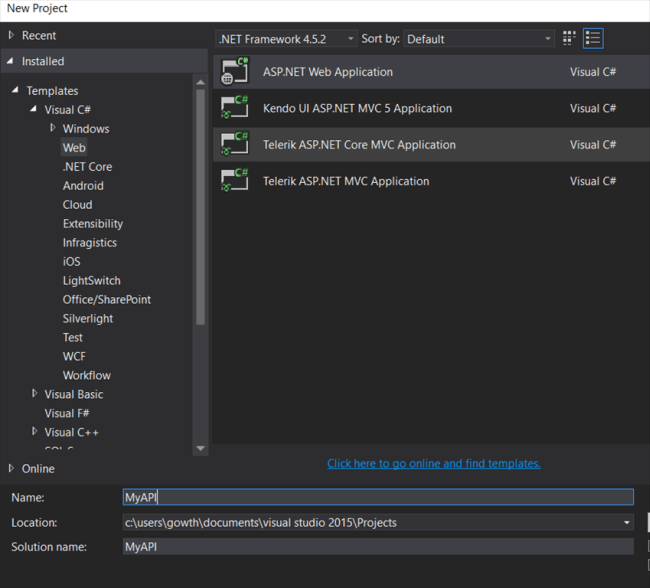
Task: Choose Telerik ASP.NET Core MVC Application name
Action: point(359,145)
